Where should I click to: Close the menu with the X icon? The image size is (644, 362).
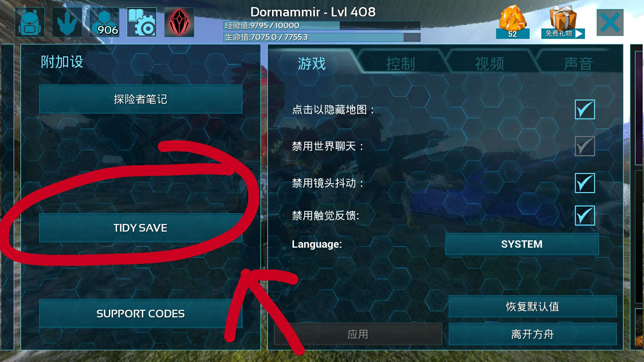(x=610, y=22)
